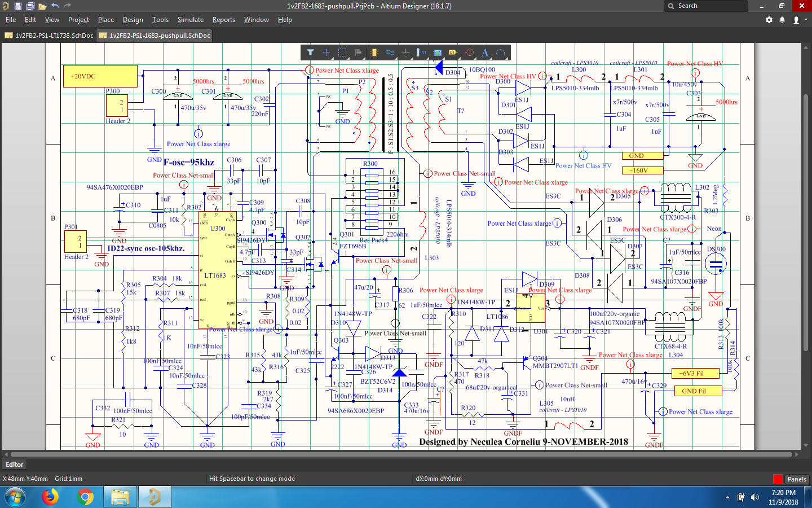This screenshot has height=508, width=812.
Task: Expand the user account dropdown arrow
Action: tap(806, 20)
